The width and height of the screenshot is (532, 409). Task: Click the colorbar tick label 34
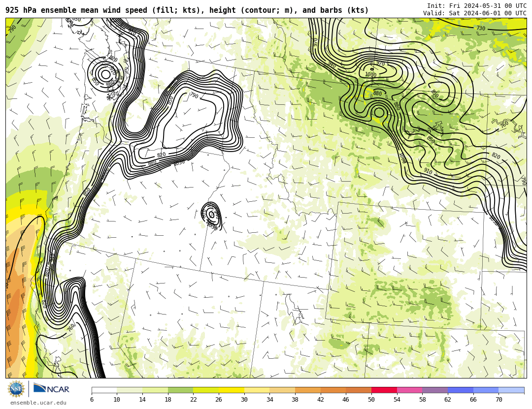click(x=269, y=400)
